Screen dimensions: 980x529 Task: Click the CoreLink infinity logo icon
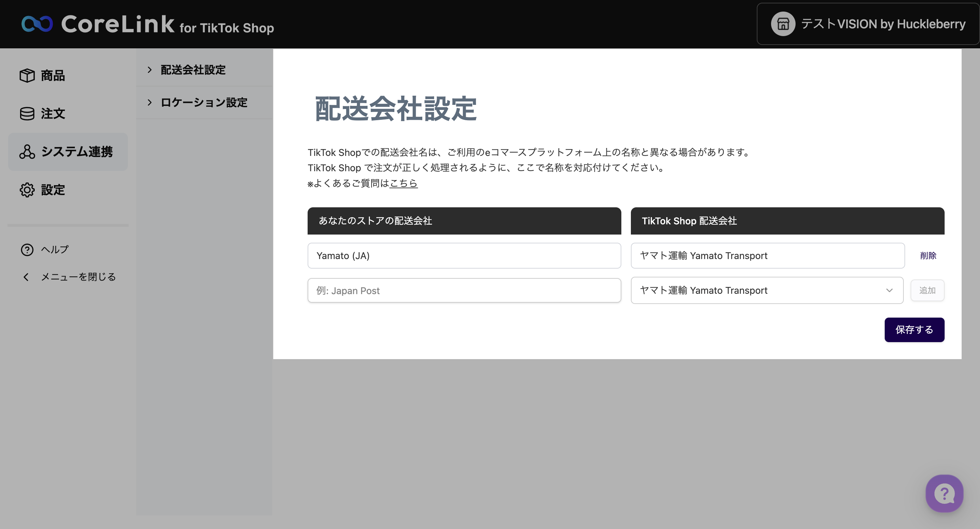(x=37, y=24)
